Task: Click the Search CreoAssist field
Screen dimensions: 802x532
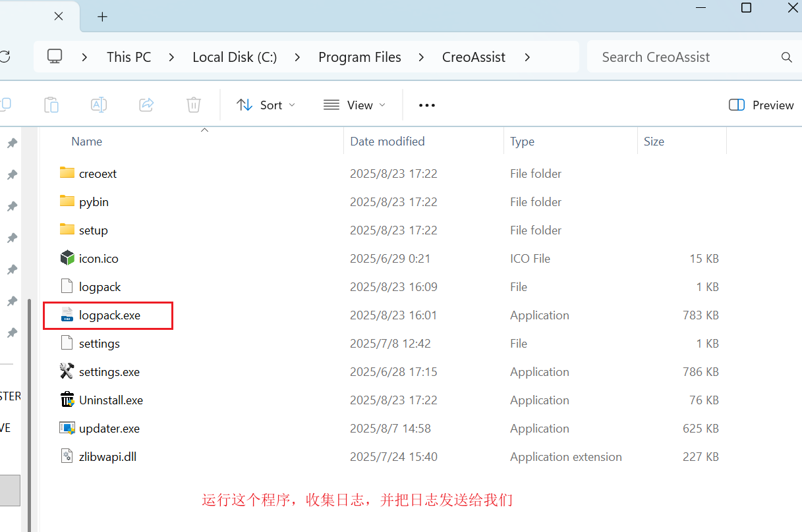Action: (x=685, y=57)
